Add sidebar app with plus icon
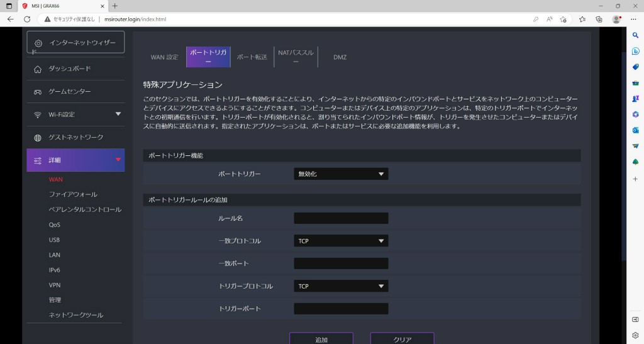 tap(635, 179)
